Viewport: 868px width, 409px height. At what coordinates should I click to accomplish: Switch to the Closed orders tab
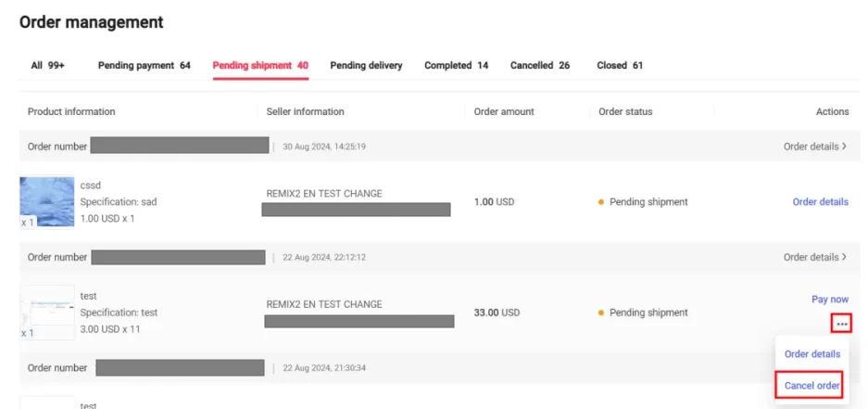(619, 66)
